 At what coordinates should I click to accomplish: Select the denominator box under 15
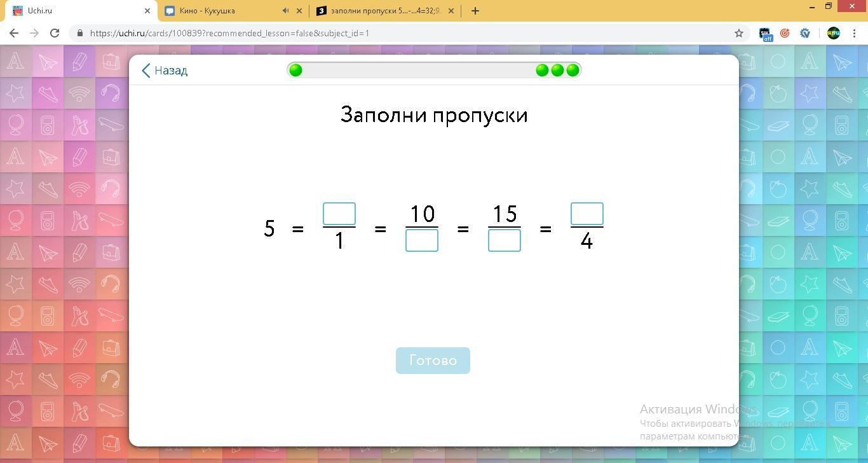(x=505, y=240)
